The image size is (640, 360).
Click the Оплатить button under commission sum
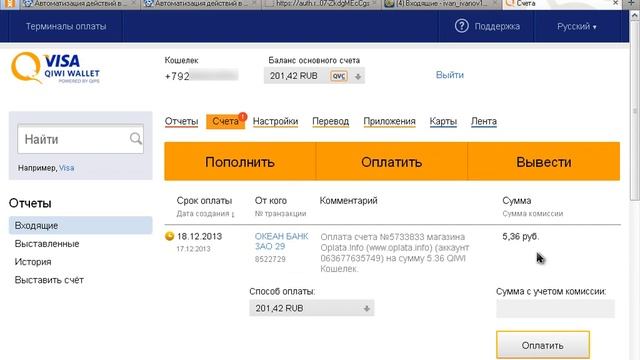click(x=543, y=345)
